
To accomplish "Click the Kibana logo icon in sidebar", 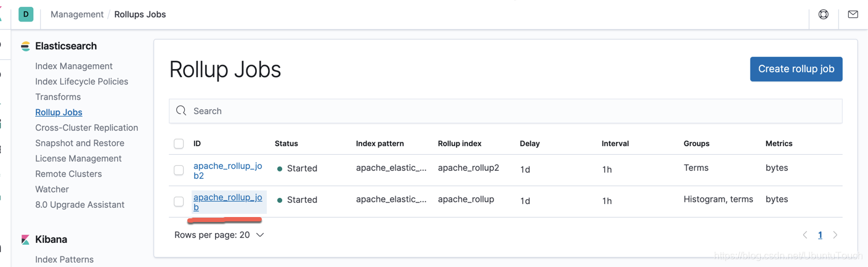I will 25,239.
